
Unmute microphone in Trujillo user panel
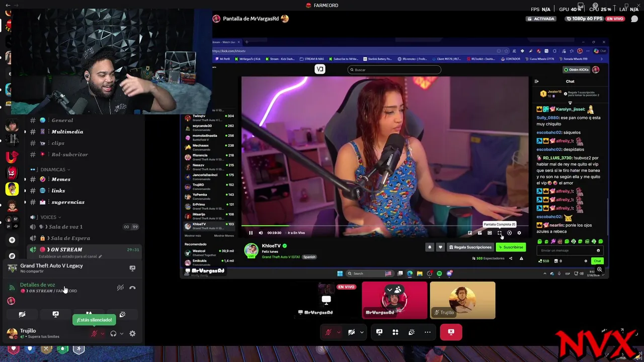94,333
